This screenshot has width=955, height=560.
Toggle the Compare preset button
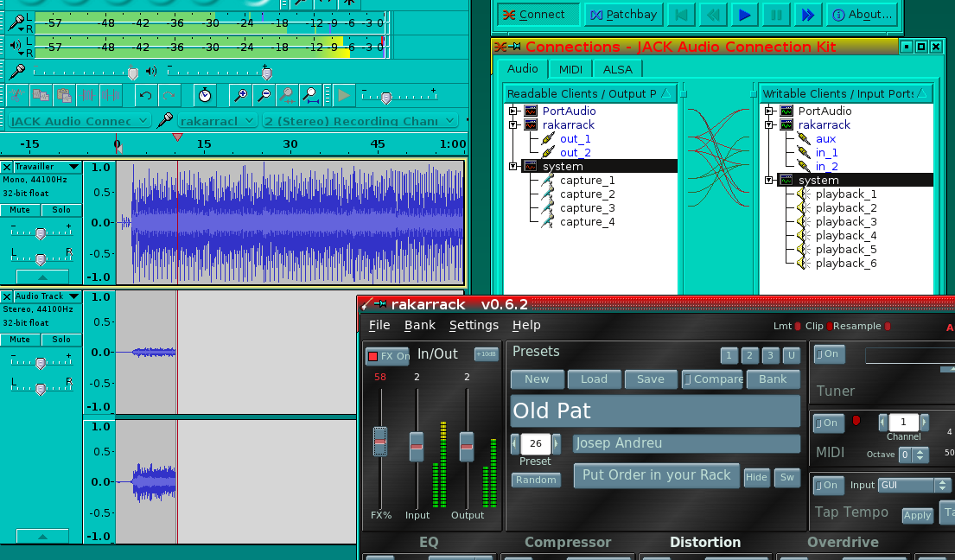tap(713, 379)
